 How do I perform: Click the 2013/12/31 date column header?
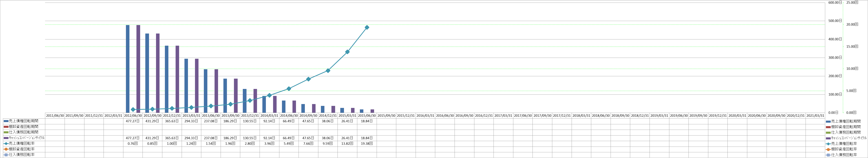[x=250, y=116]
